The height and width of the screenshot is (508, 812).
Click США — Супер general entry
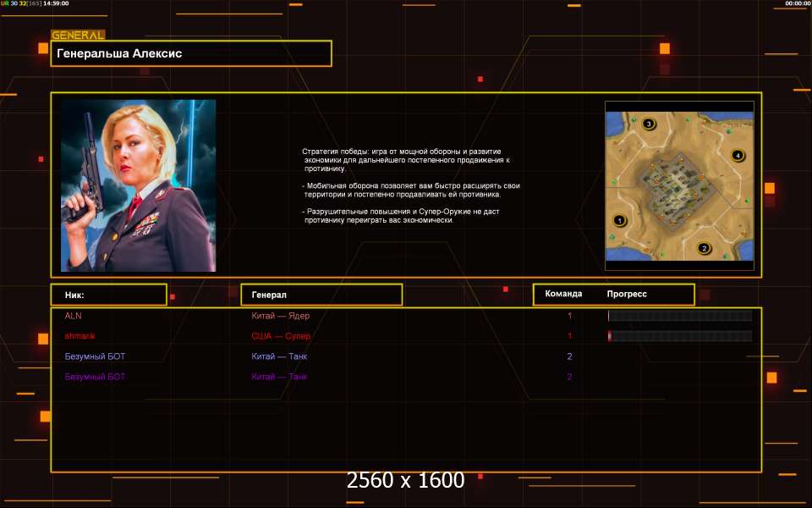point(281,336)
